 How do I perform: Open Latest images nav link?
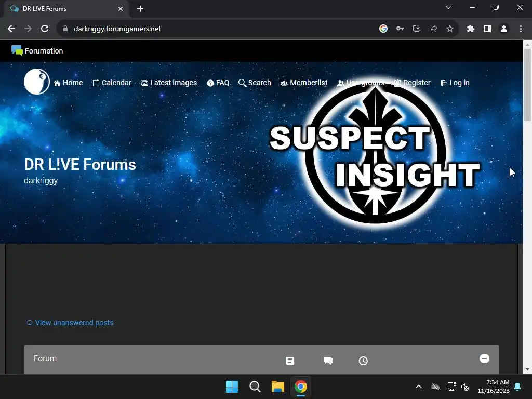[169, 83]
